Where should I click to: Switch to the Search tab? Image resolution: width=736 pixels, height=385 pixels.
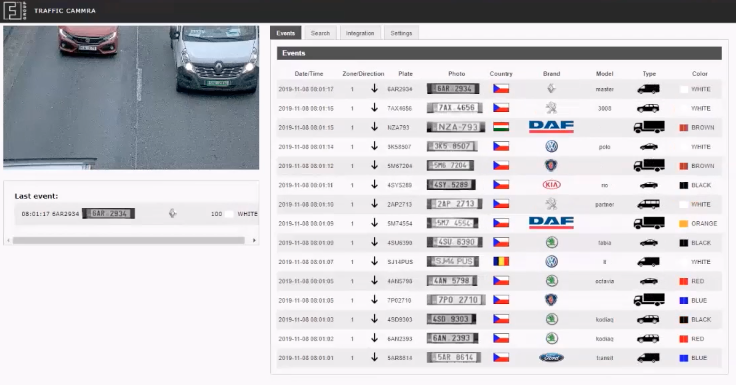pos(320,33)
